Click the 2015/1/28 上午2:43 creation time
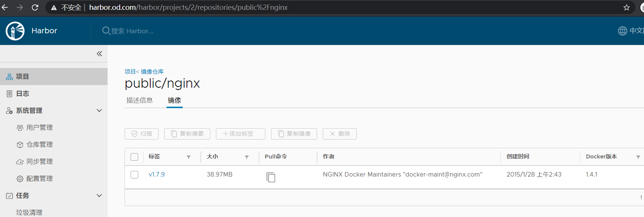The width and height of the screenshot is (644, 217). point(534,175)
